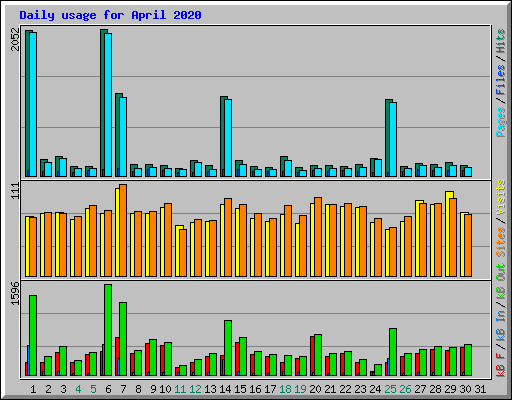Click the "kB In" legend label
Screen dimensions: 512x400
coord(501,325)
